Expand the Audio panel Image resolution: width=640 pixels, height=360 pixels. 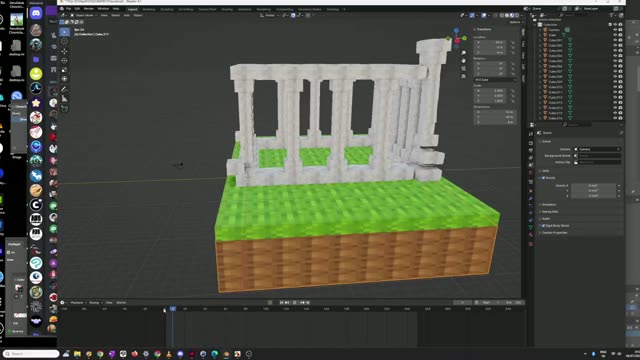(546, 219)
